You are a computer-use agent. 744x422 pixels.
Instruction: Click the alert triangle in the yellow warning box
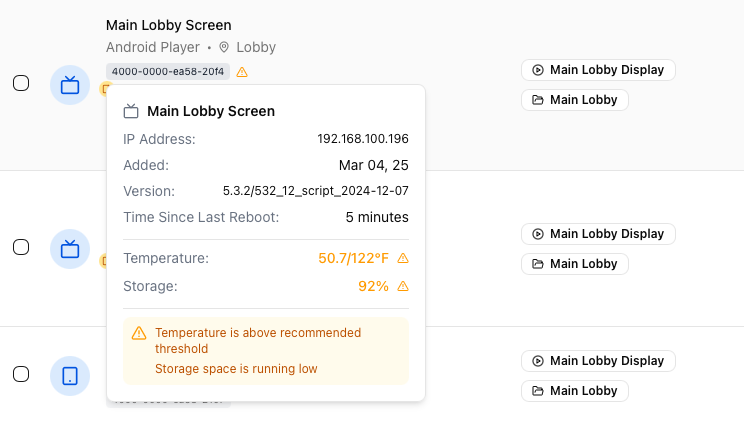[x=139, y=333]
